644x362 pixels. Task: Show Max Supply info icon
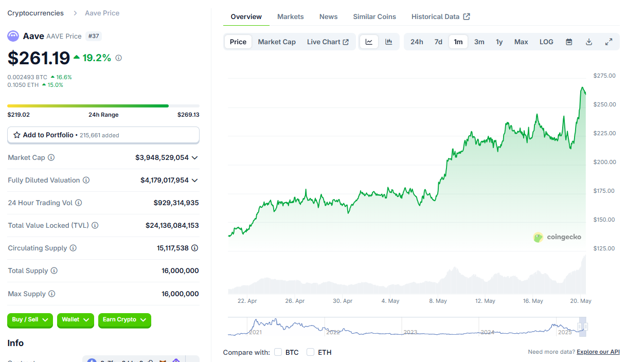[x=52, y=294]
